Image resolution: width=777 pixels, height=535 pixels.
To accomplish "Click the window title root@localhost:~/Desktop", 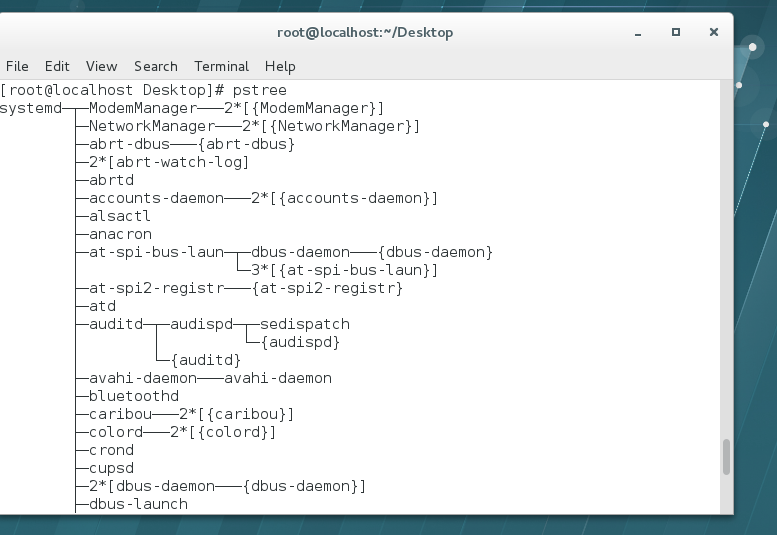I will coord(365,33).
